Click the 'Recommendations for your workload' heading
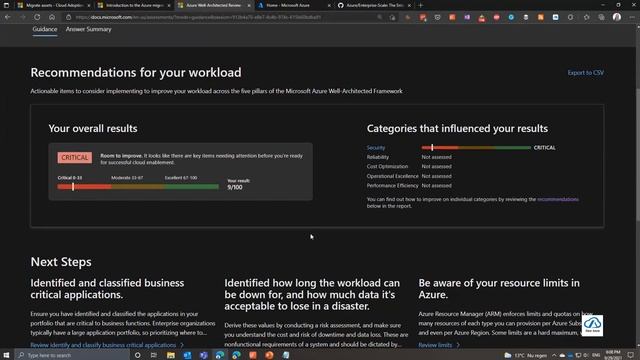This screenshot has width=640, height=360. pyautogui.click(x=136, y=72)
